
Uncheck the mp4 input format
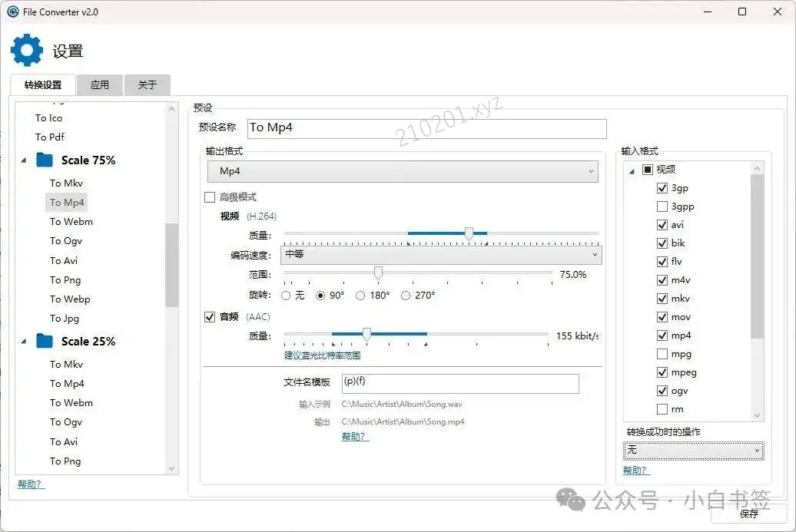point(662,335)
